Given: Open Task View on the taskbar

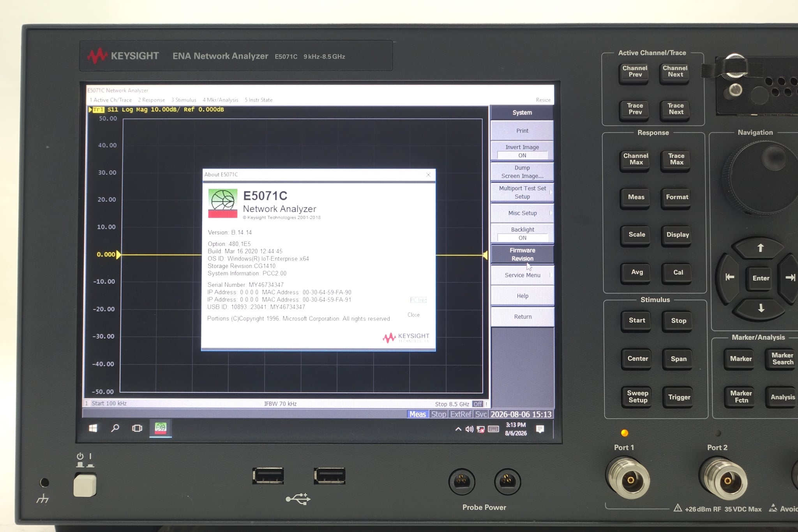Looking at the screenshot, I should 137,428.
